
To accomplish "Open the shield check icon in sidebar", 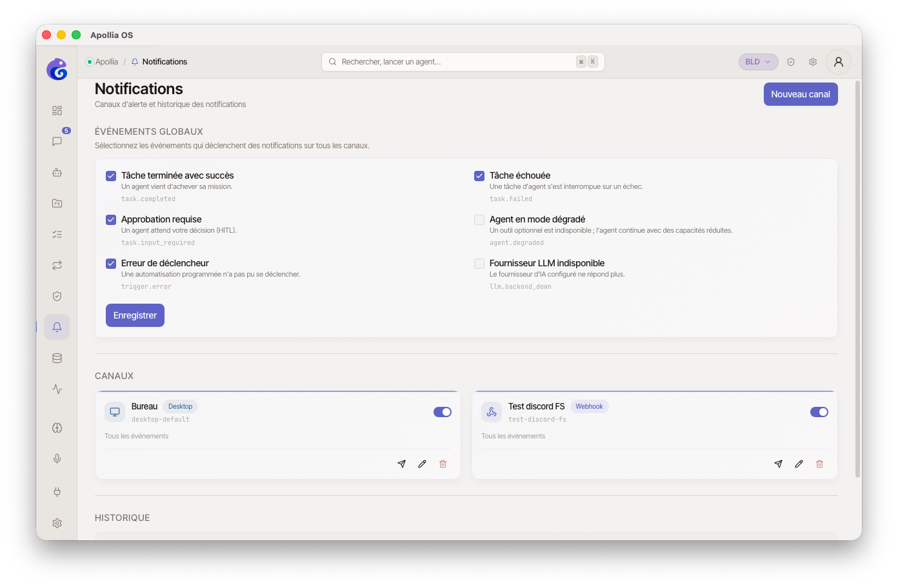I will point(57,296).
